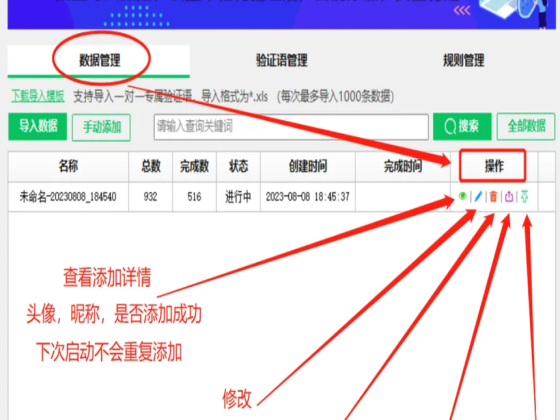Click the 手动添加 button
This screenshot has width=560, height=420.
click(101, 127)
